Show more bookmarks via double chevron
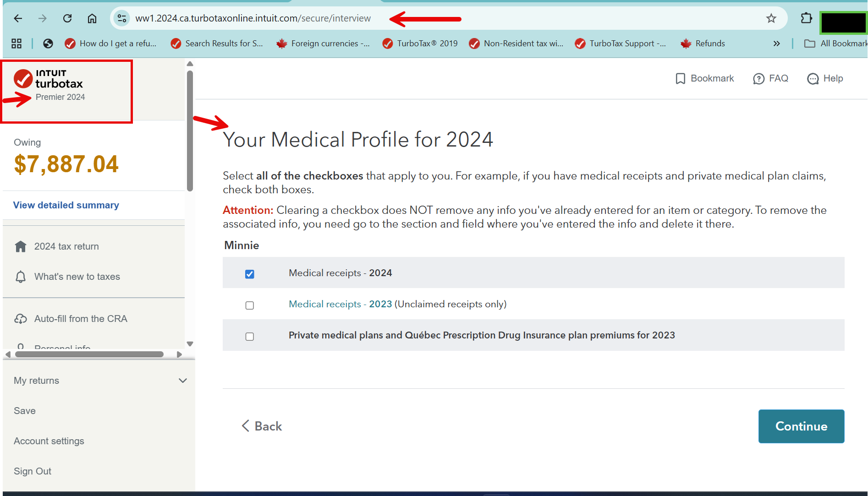The width and height of the screenshot is (868, 496). [776, 44]
